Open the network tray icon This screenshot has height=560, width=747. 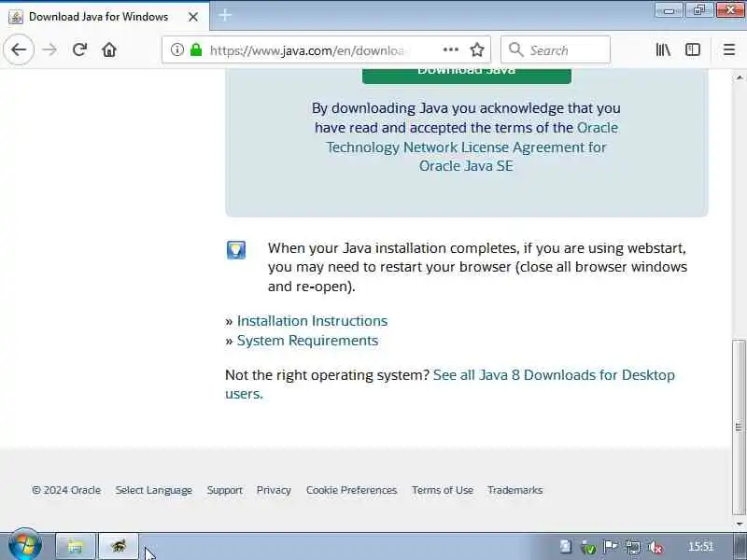633,547
